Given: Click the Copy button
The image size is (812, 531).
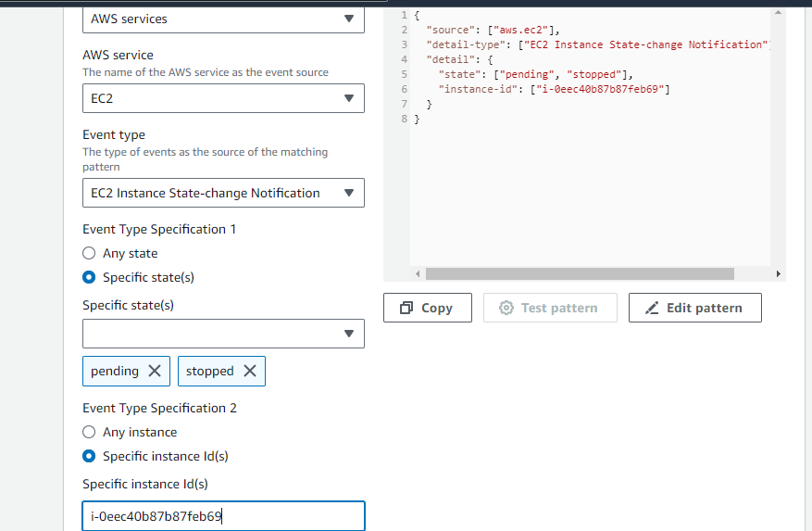Looking at the screenshot, I should 428,308.
